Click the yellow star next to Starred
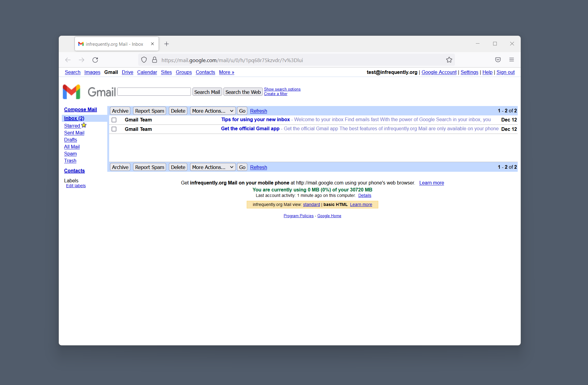This screenshot has width=588, height=385. 84,125
